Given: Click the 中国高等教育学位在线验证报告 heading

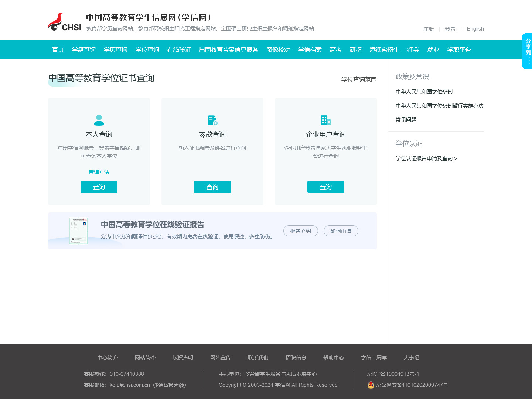Looking at the screenshot, I should [x=153, y=225].
